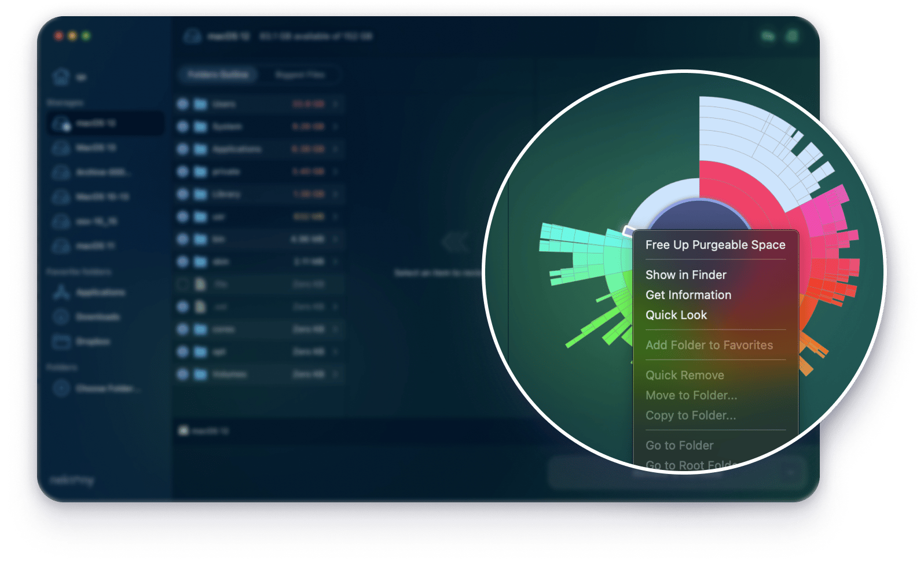924x566 pixels.
Task: Choose Move to Folder... option
Action: (x=691, y=396)
